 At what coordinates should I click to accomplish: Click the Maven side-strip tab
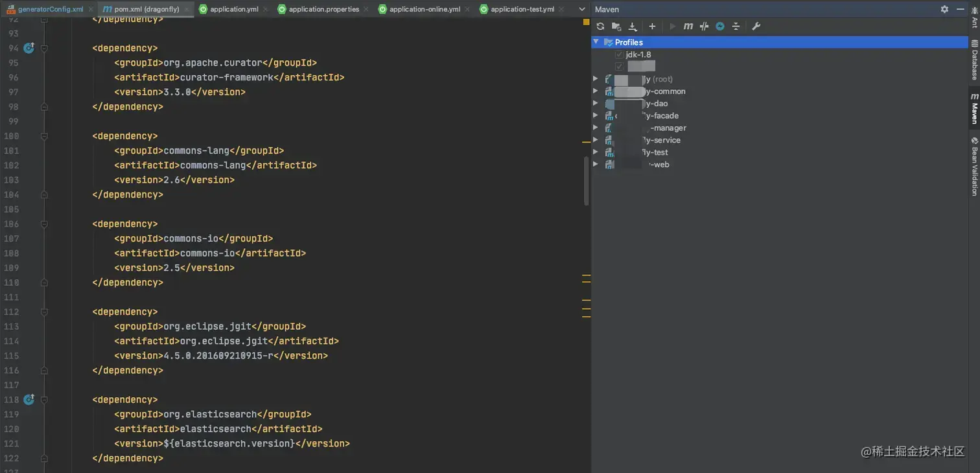pos(974,109)
